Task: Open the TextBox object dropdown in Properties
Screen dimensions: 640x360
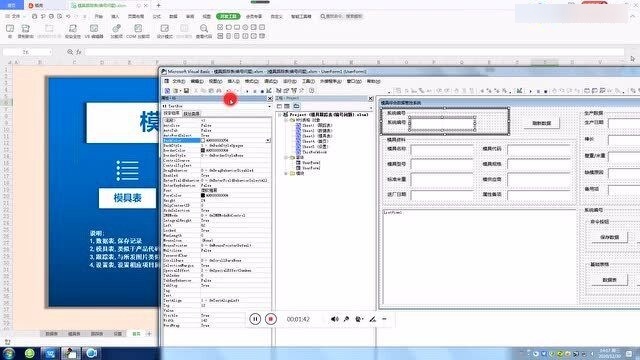Action: (x=269, y=106)
